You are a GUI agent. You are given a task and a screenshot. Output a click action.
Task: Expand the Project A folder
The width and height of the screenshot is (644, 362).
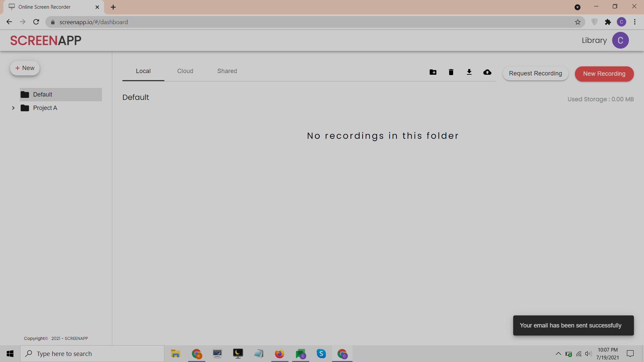pos(13,108)
